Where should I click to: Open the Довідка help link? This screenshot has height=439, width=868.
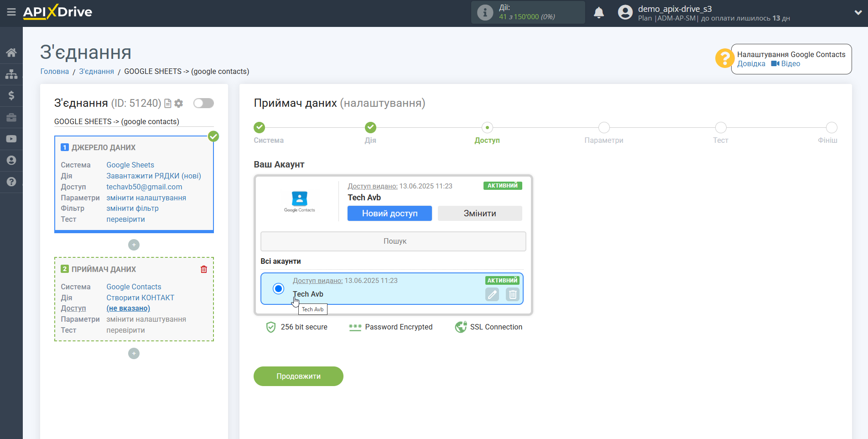pos(751,64)
